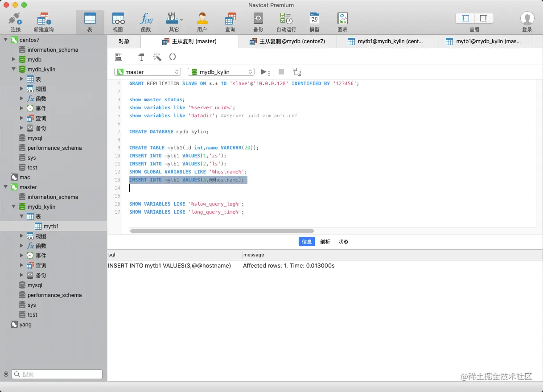543x392 pixels.
Task: Collapse mydb_kylin under centos7
Action: (x=14, y=69)
